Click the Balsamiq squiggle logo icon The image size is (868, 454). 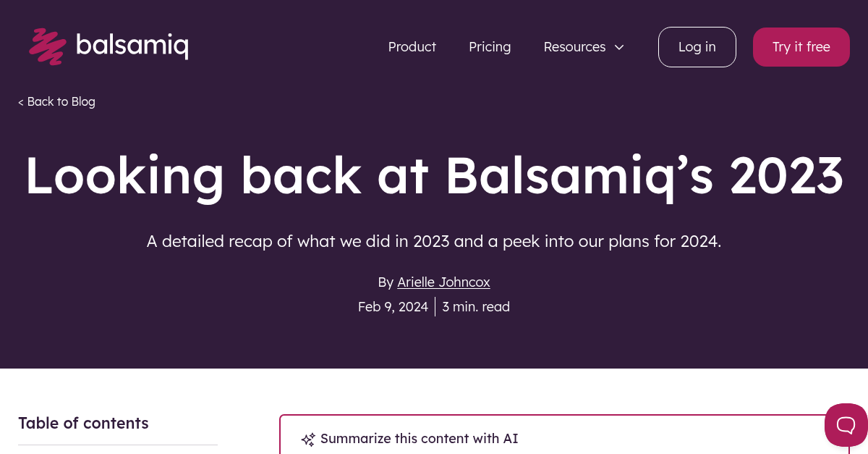click(46, 46)
